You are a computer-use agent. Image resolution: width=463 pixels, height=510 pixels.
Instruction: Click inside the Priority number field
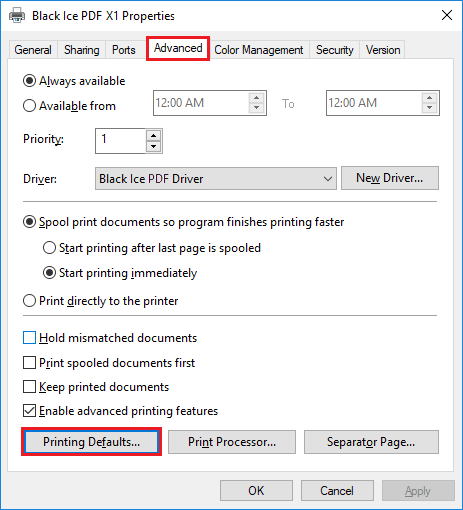click(121, 141)
